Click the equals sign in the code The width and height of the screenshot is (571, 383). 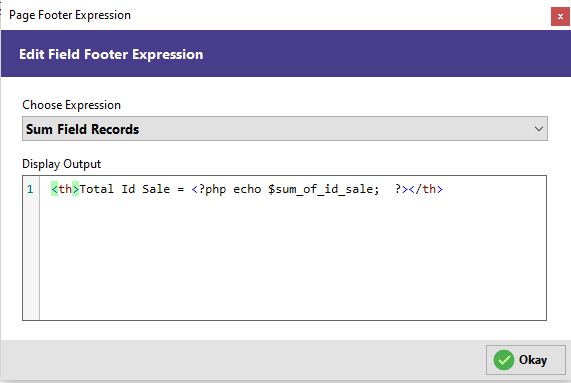click(x=181, y=189)
